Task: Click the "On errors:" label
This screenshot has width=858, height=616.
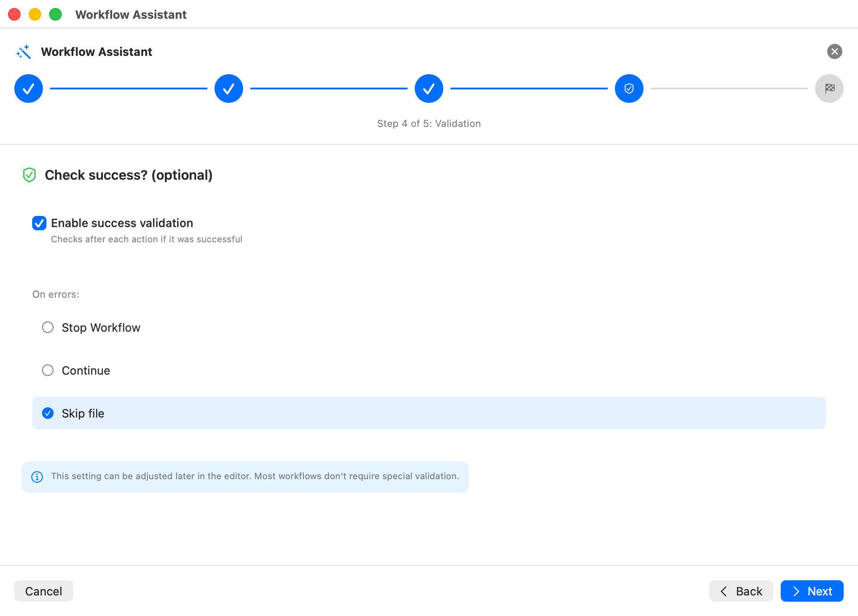Action: click(x=56, y=294)
